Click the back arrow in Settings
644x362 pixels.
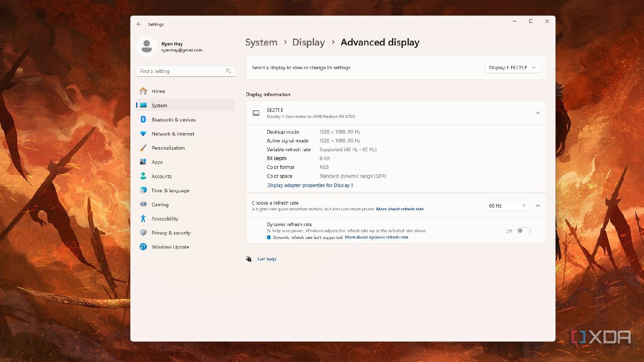(139, 24)
